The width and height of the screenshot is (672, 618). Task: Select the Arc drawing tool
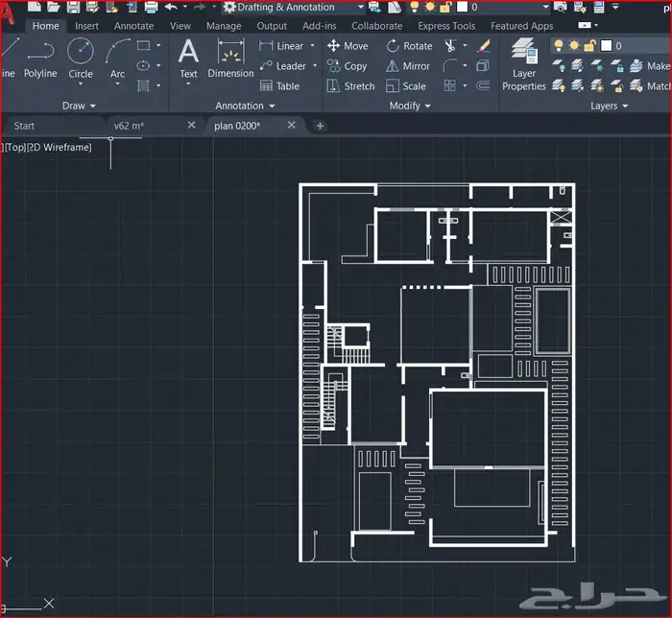point(117,60)
